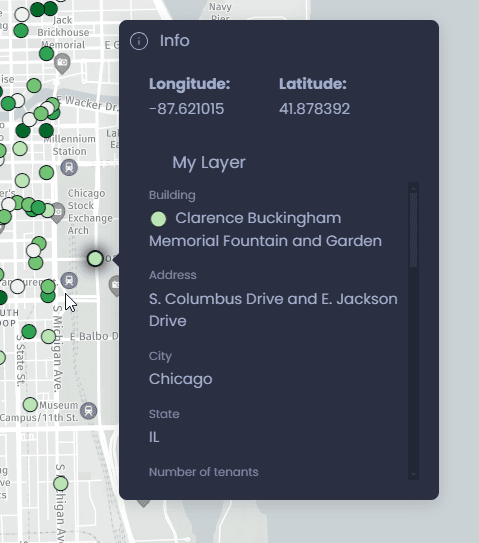479x543 pixels.
Task: Click the Museum Campus/11th St. transit icon
Action: [89, 411]
